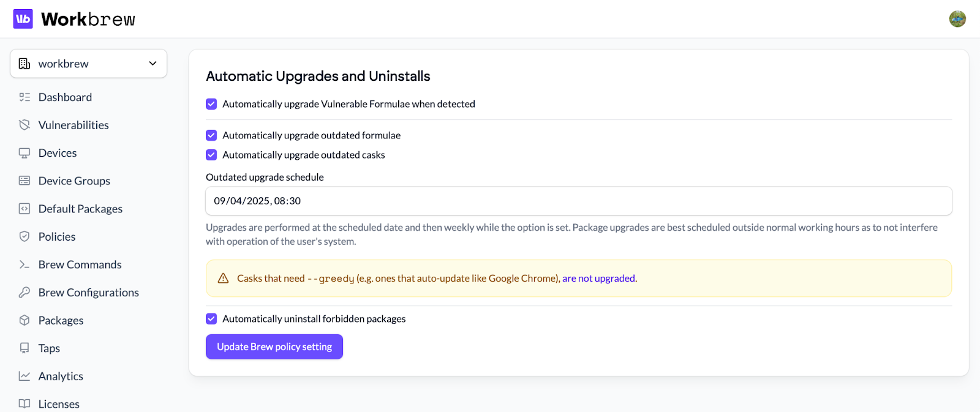Image resolution: width=980 pixels, height=412 pixels.
Task: Click the Brew Commands terminal icon
Action: [24, 264]
